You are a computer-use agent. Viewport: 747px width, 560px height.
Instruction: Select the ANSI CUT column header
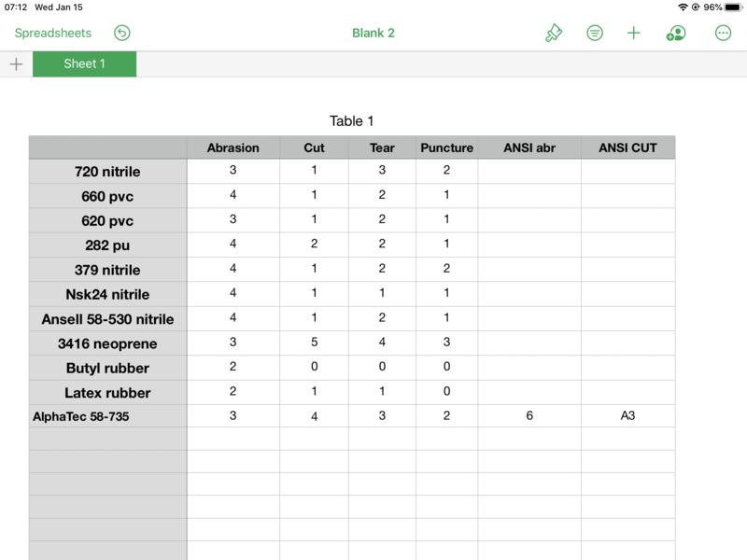(627, 147)
